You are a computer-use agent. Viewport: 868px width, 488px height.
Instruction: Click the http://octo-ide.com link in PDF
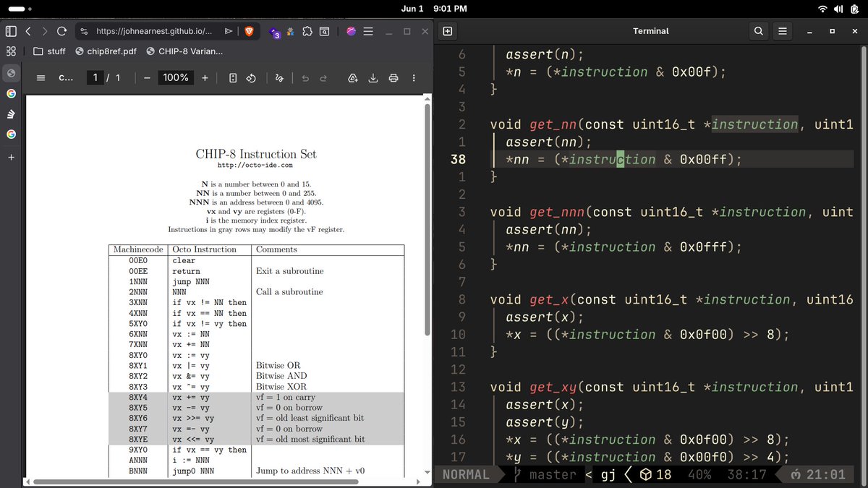255,166
